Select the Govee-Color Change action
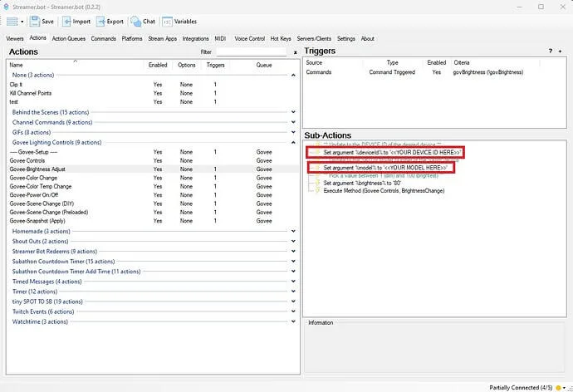This screenshot has height=392, width=573. [153, 178]
